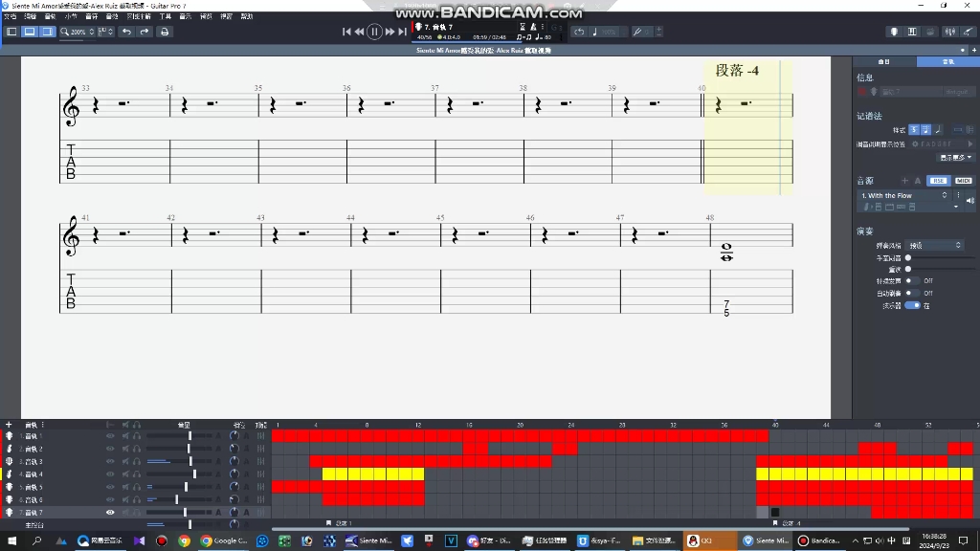Enable loop playback

pos(579,32)
